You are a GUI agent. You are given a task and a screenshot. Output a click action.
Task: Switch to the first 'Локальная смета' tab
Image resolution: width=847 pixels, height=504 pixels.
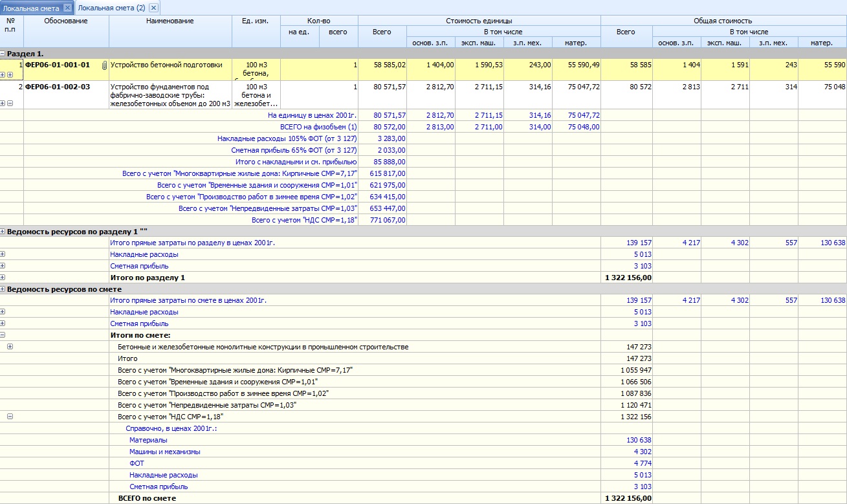[32, 8]
